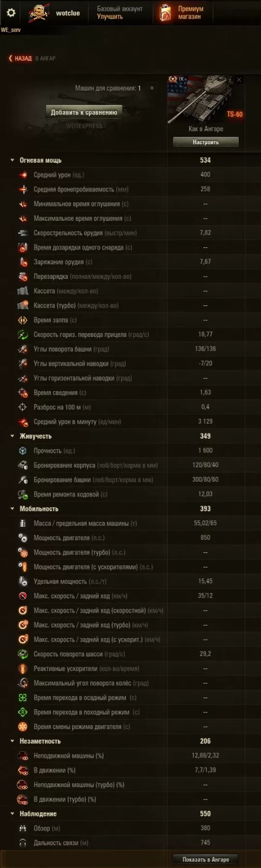The width and height of the screenshot is (261, 868).
Task: Select Базовый аккаунт Улучшить tab
Action: coord(120,12)
